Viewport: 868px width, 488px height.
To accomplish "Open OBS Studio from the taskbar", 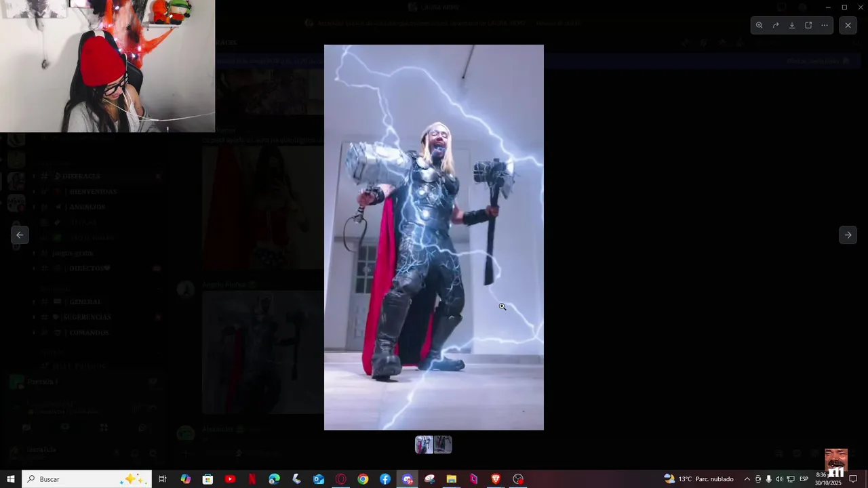I will click(518, 479).
